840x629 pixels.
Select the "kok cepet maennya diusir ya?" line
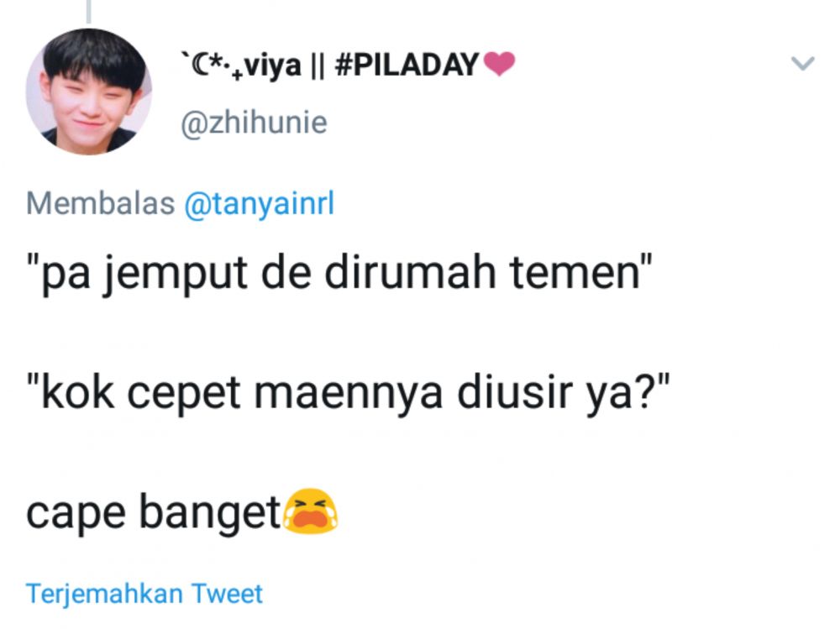pyautogui.click(x=349, y=393)
